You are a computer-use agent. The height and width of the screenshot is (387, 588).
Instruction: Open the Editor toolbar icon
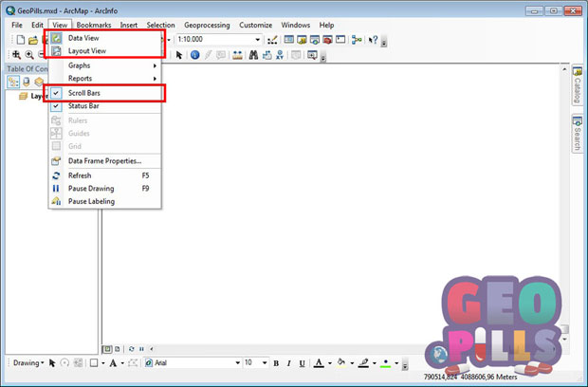click(x=272, y=40)
